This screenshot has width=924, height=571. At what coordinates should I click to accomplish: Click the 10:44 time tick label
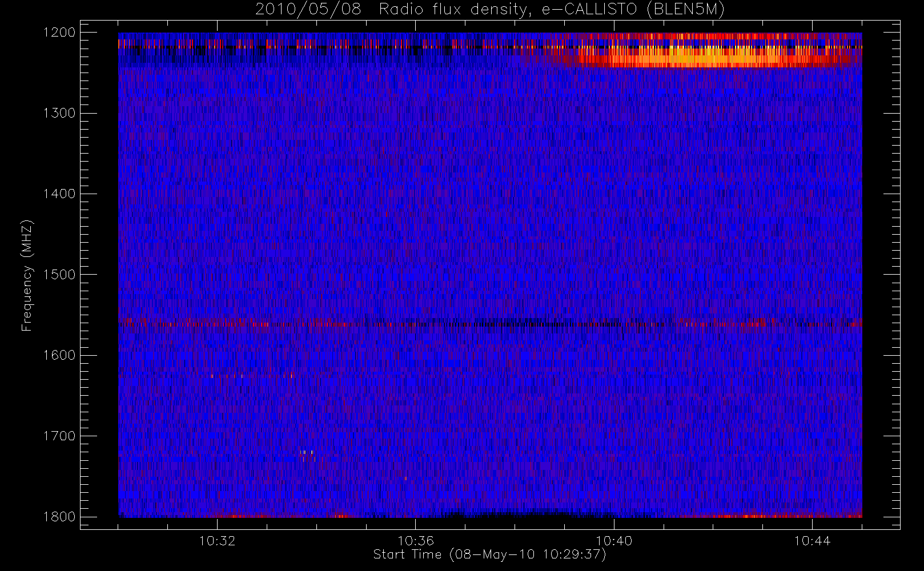coord(813,541)
